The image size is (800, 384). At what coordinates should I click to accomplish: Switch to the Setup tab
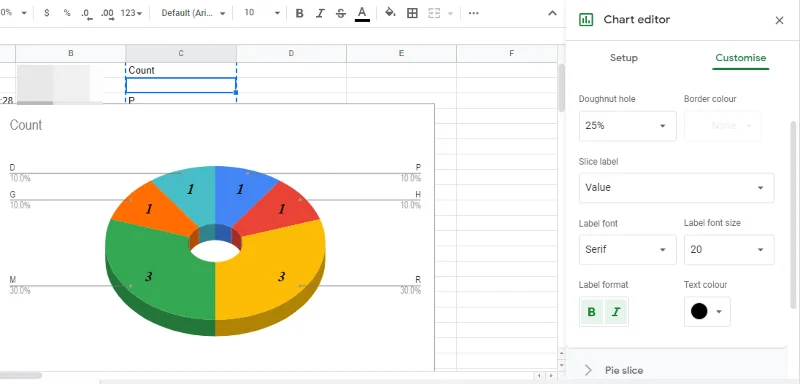pos(623,58)
